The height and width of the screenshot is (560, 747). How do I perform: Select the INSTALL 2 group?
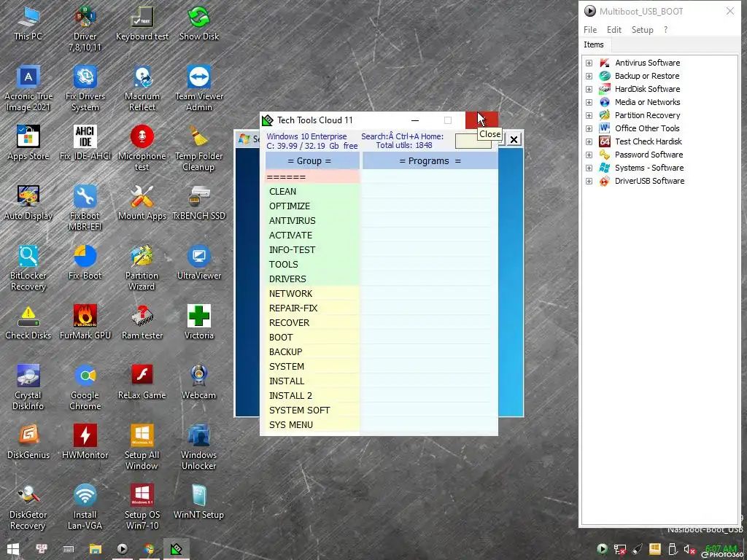pos(312,396)
